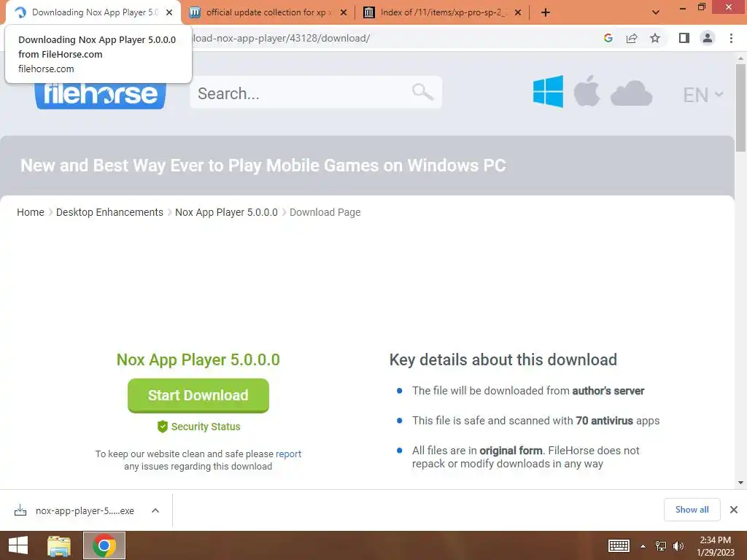This screenshot has width=747, height=560.
Task: Click the page scrollbar up arrow
Action: [741, 58]
